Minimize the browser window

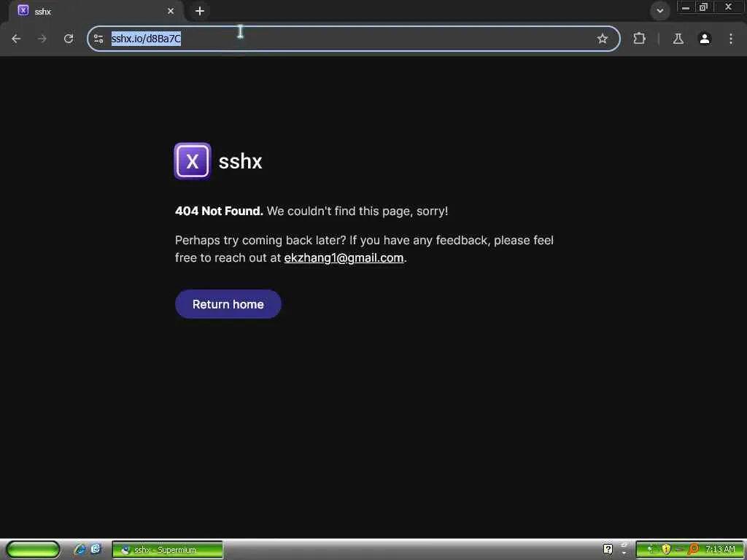(686, 7)
